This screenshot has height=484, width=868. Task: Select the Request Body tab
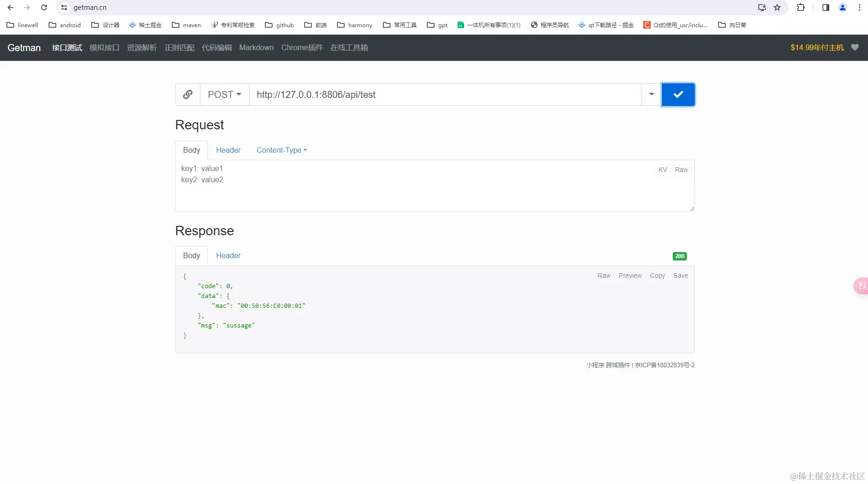(x=191, y=150)
